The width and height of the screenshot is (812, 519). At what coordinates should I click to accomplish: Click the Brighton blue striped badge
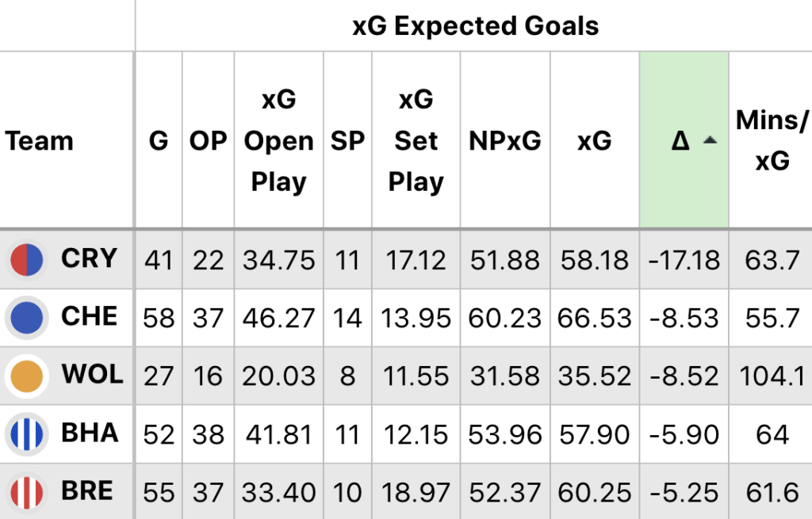coord(27,434)
